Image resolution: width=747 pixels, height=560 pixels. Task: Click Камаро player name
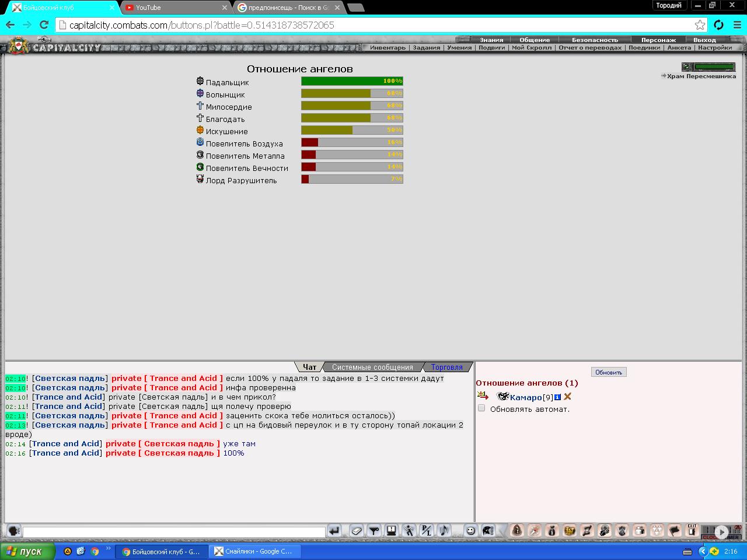pos(526,397)
